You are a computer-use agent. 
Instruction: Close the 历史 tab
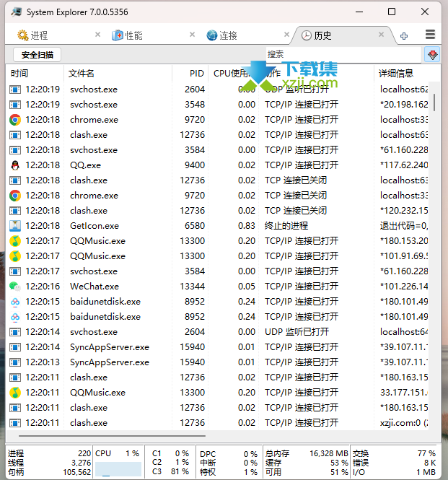pos(382,35)
